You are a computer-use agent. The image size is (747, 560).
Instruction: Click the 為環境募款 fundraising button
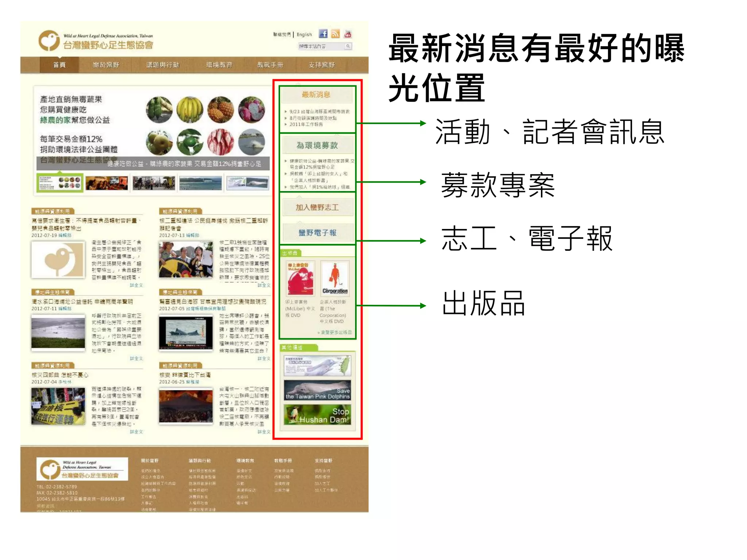(317, 145)
